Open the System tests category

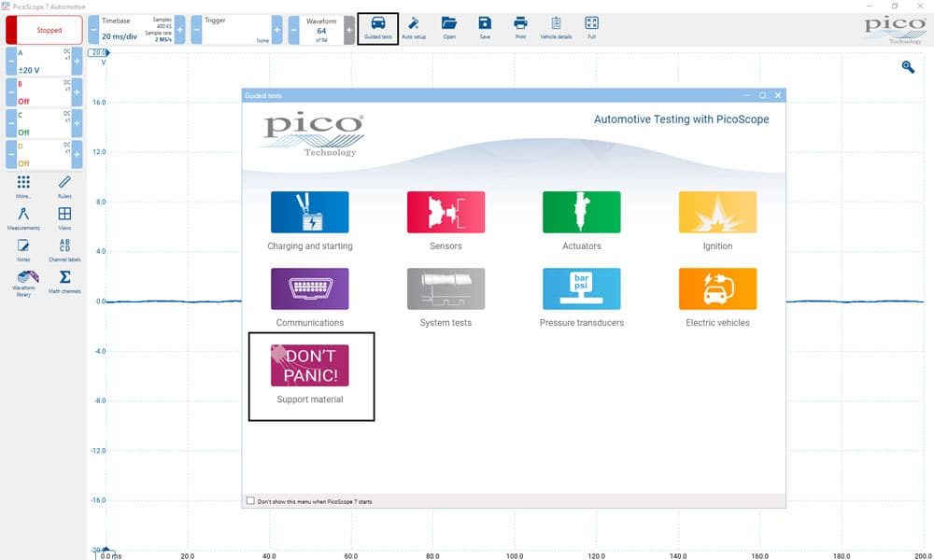pyautogui.click(x=446, y=298)
